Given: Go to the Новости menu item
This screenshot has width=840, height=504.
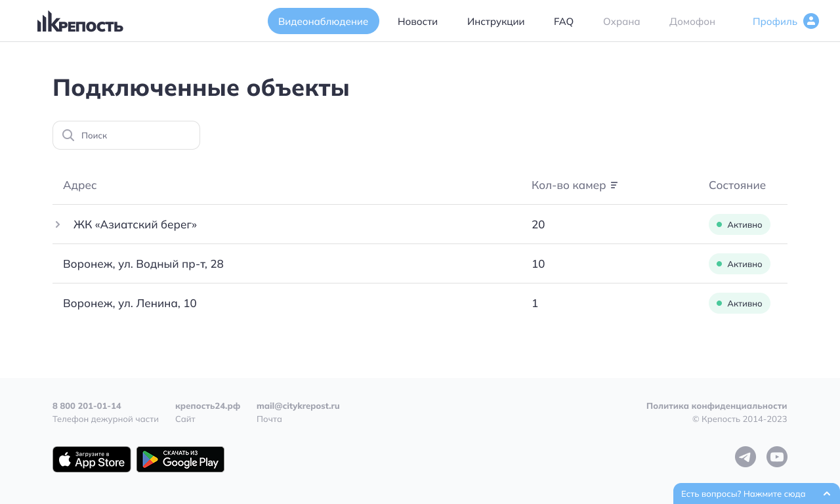Looking at the screenshot, I should point(417,22).
